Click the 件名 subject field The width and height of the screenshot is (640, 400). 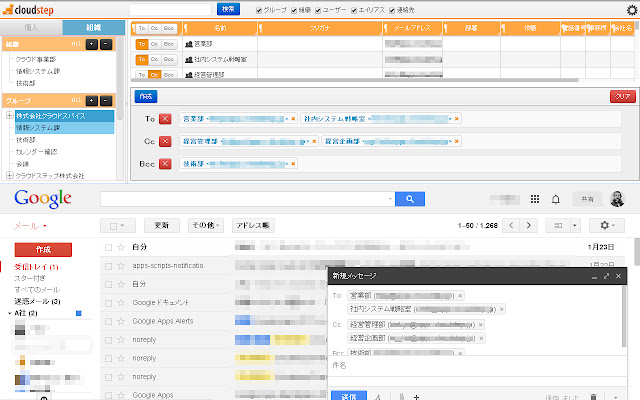tap(477, 365)
